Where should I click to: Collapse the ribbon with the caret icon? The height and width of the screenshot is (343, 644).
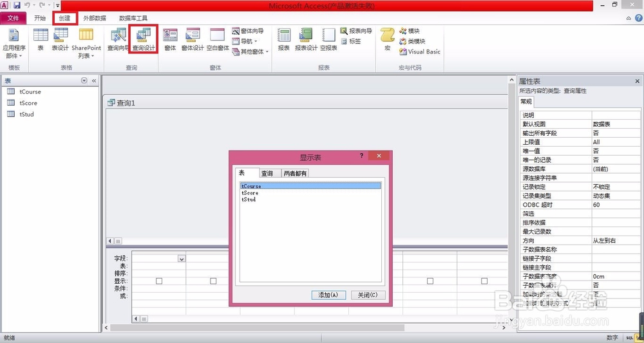coord(629,19)
